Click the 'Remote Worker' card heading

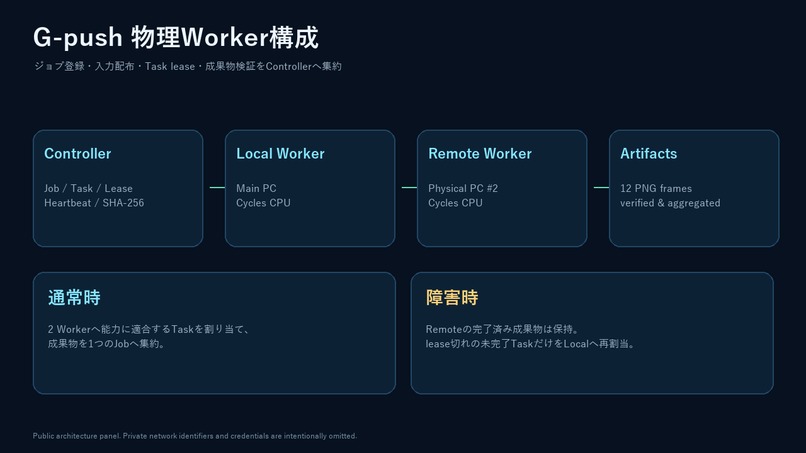(x=480, y=154)
